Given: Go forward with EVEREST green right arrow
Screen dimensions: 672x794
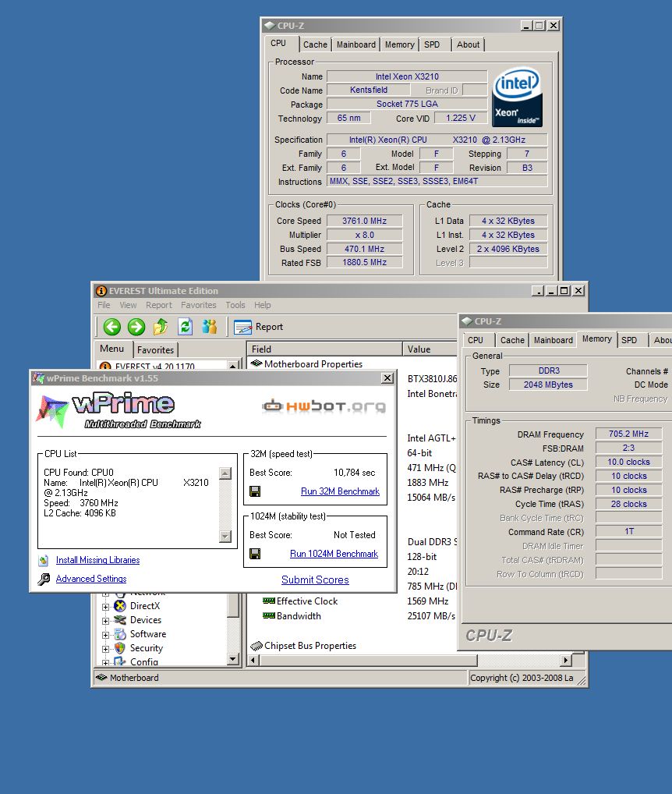Looking at the screenshot, I should [136, 327].
